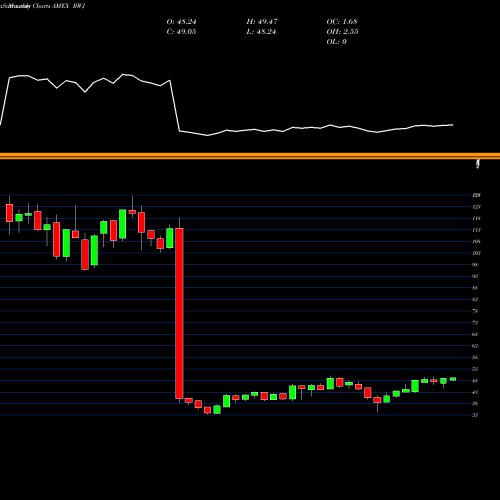The image size is (500, 500).
Task: Click the price axis label '63'
Action: (475, 346)
